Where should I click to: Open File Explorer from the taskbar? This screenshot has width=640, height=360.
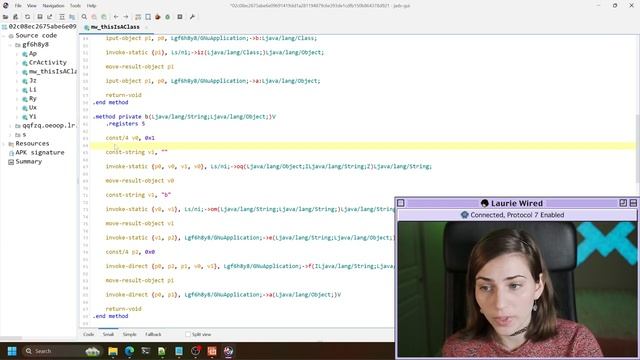pyautogui.click(x=113, y=351)
